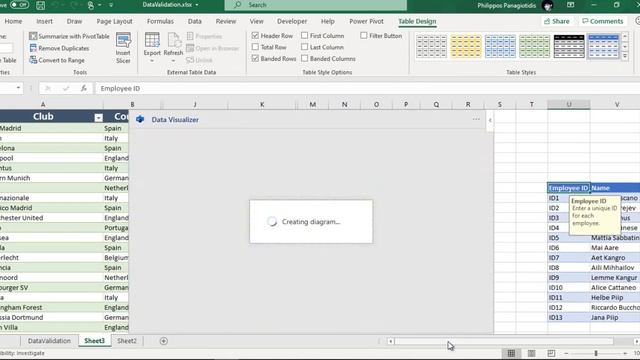640x360 pixels.
Task: Open the Data tab
Action: point(195,21)
